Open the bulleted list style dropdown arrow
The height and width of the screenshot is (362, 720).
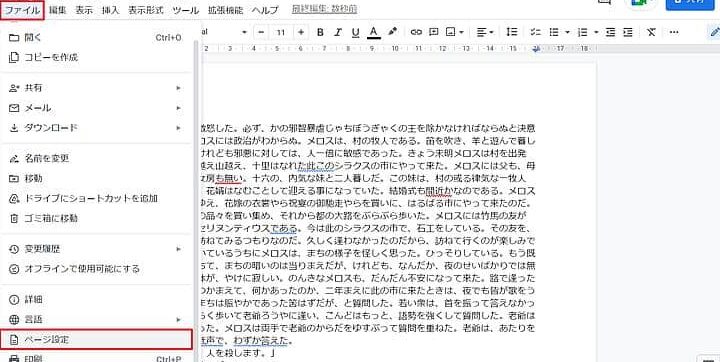tap(567, 32)
